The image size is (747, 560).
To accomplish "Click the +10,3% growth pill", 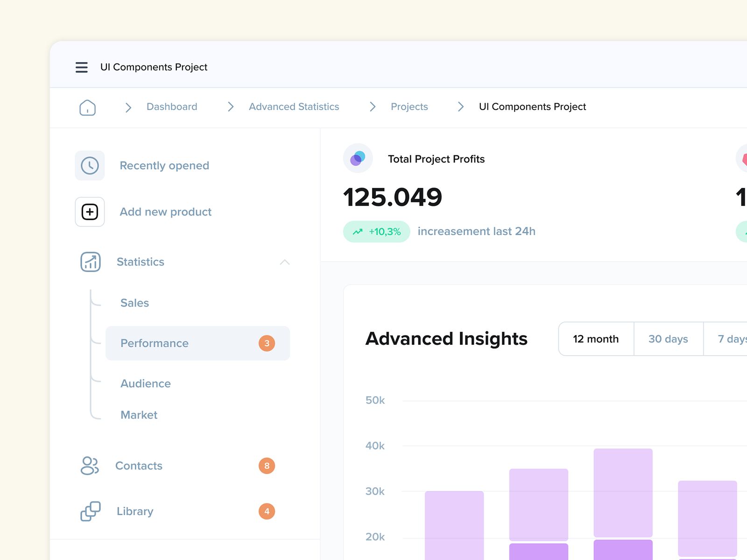I will click(377, 231).
